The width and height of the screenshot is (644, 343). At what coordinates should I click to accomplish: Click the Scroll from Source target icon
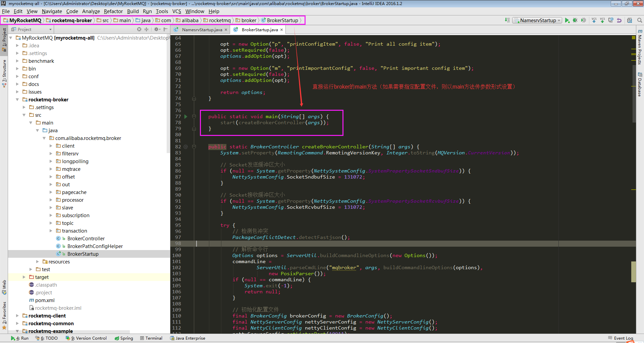(x=139, y=30)
